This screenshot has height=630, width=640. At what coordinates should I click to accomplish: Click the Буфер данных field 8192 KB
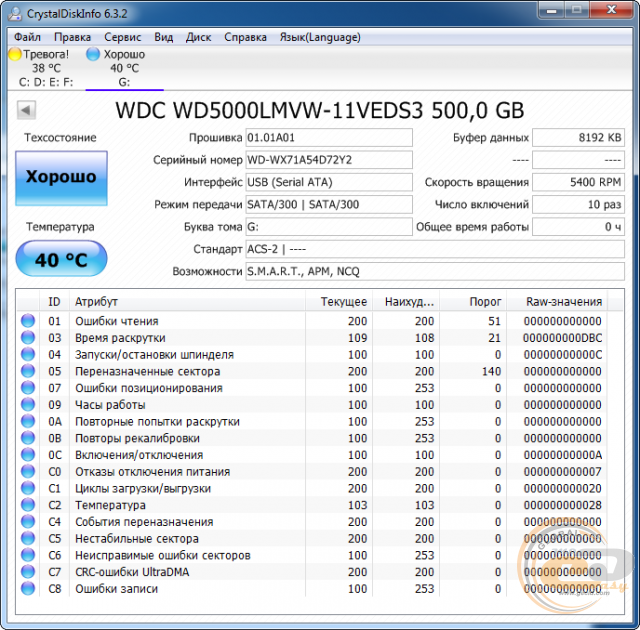point(578,138)
